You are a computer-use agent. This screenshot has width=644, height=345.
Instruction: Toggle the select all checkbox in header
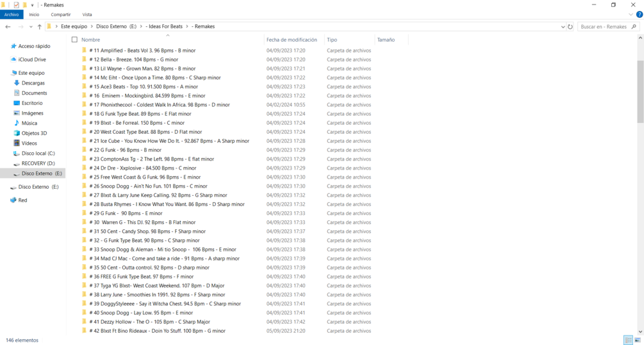(74, 40)
